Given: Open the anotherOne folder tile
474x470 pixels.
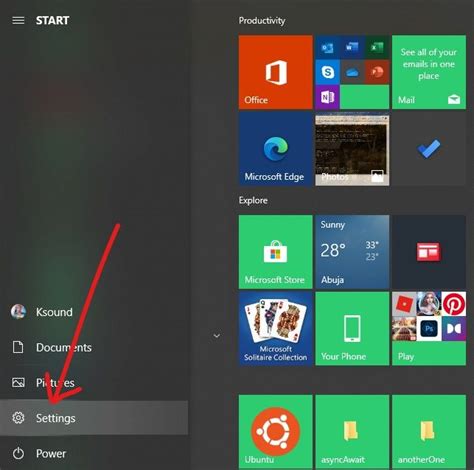Looking at the screenshot, I should (429, 431).
